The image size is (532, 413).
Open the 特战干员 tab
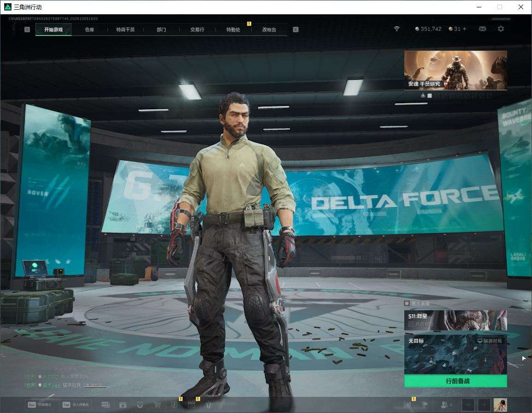(x=125, y=29)
